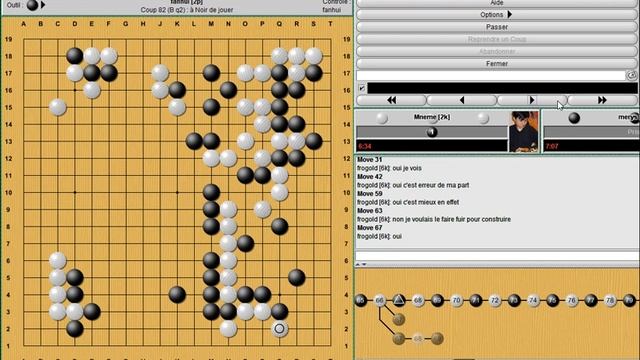Select move 78 node in game tree

(x=610, y=300)
